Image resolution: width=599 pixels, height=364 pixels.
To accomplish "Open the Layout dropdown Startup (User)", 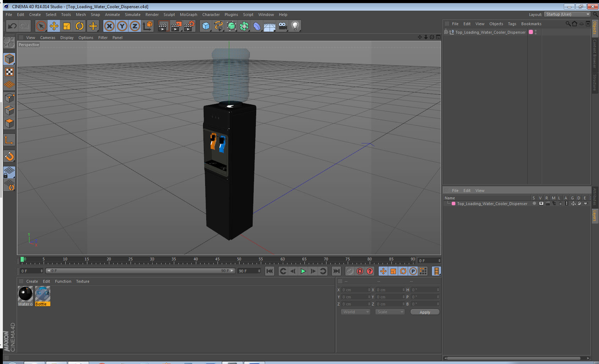I will click(x=567, y=14).
